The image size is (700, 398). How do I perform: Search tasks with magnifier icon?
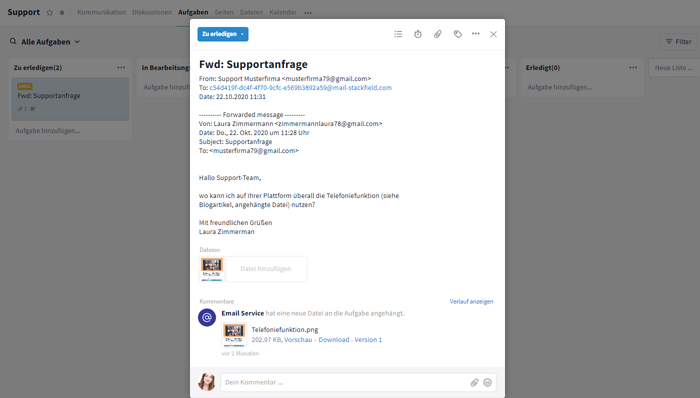pos(13,41)
